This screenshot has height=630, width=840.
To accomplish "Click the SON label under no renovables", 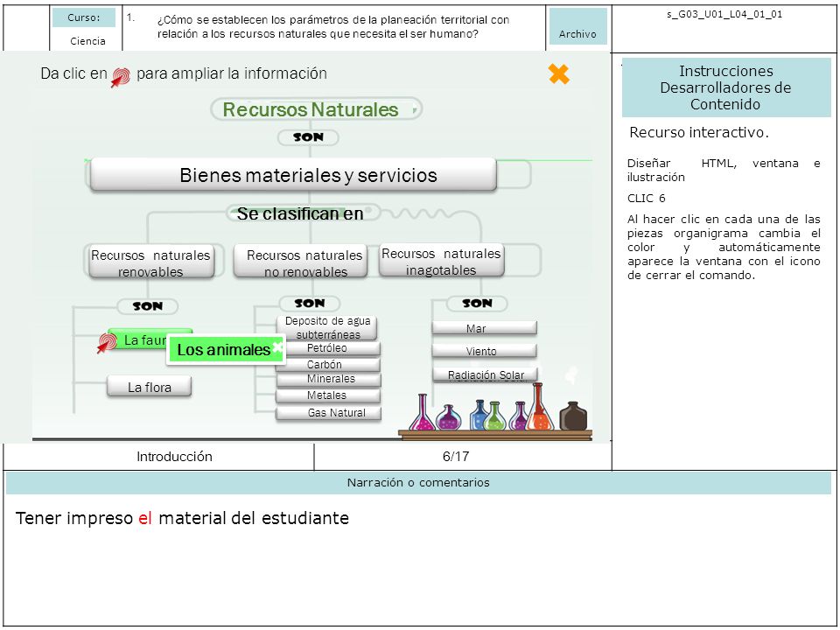I will point(310,304).
